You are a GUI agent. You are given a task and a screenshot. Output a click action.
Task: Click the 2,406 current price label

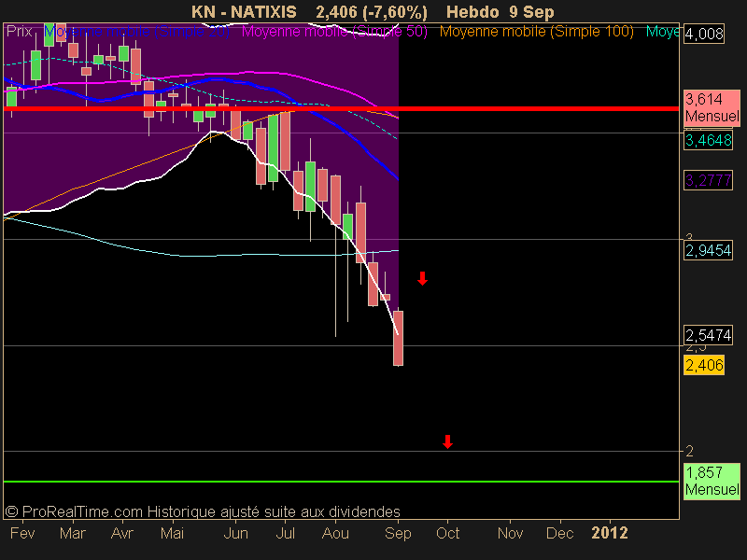(704, 365)
